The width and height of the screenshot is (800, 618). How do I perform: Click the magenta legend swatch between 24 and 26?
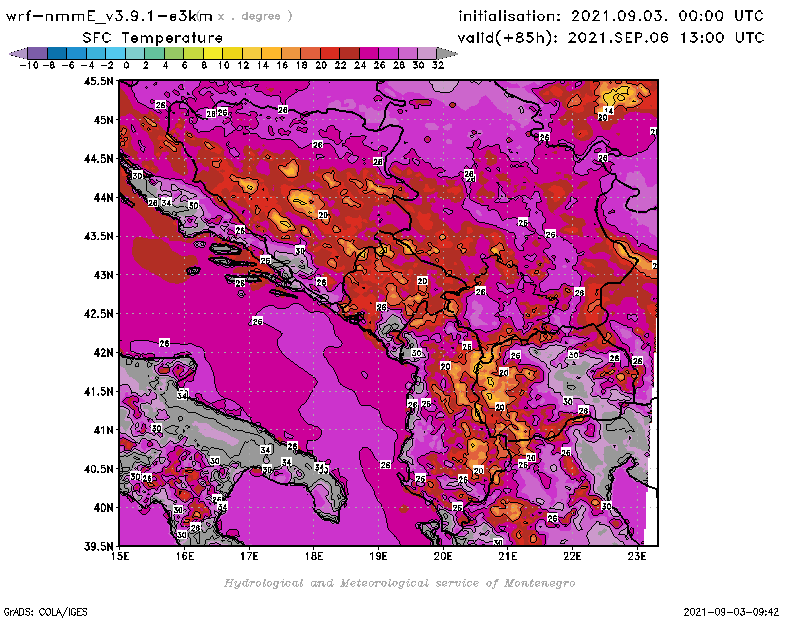(369, 53)
